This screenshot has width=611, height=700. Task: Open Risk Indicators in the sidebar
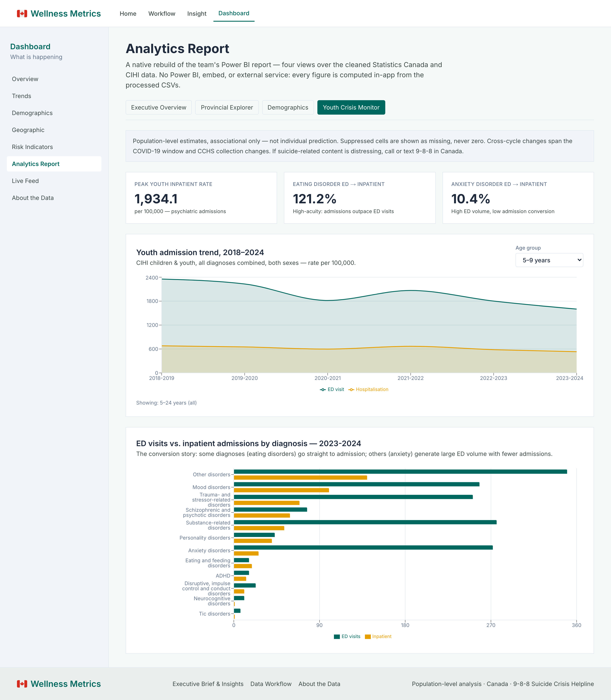click(x=54, y=147)
